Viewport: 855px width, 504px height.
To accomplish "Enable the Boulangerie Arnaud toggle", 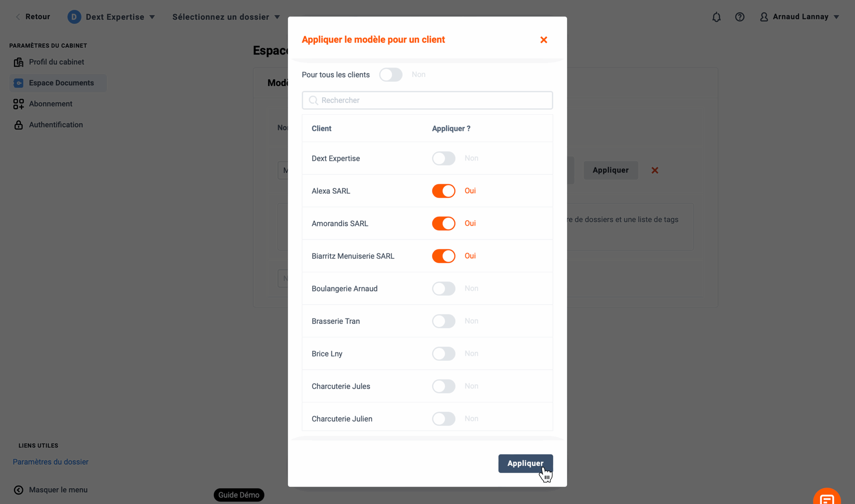I will pos(444,288).
